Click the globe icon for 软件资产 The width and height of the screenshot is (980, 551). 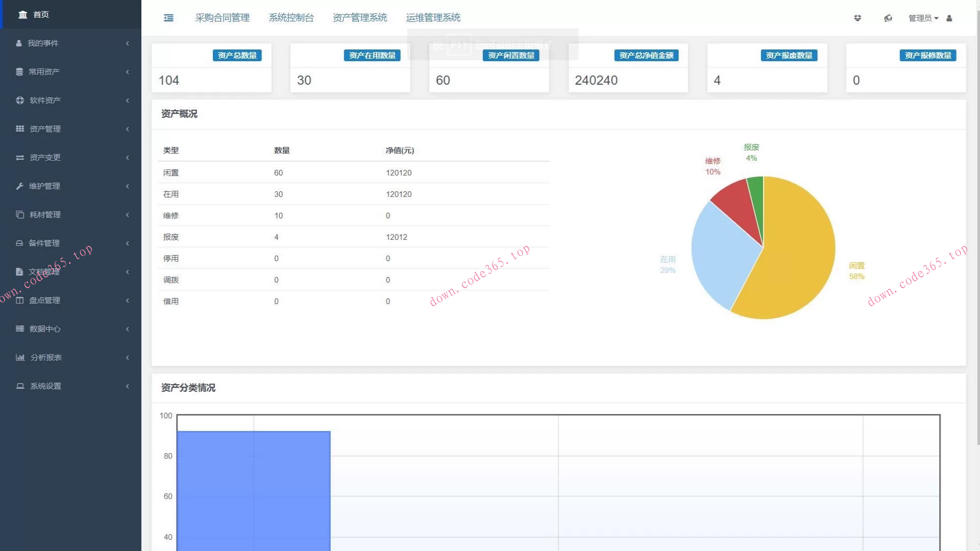pyautogui.click(x=20, y=101)
